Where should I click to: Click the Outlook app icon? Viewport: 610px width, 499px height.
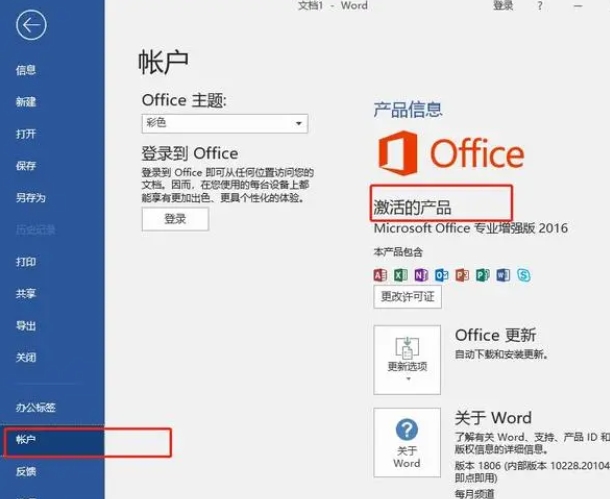tap(442, 275)
